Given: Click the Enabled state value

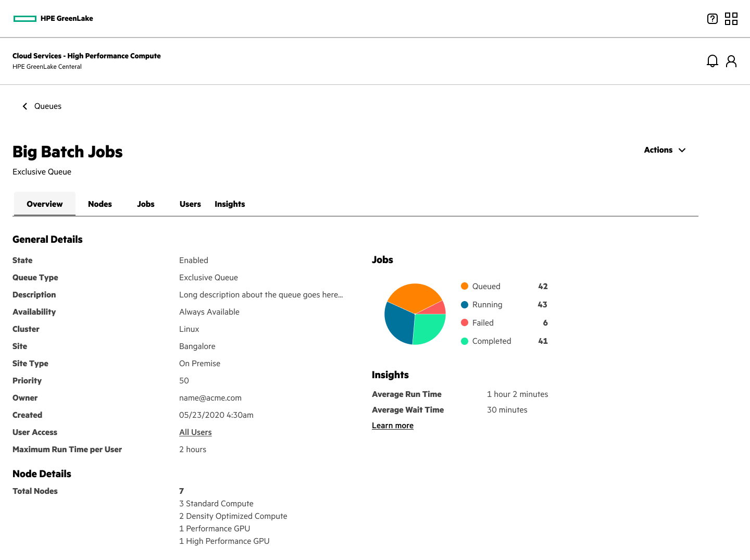Looking at the screenshot, I should coord(194,260).
